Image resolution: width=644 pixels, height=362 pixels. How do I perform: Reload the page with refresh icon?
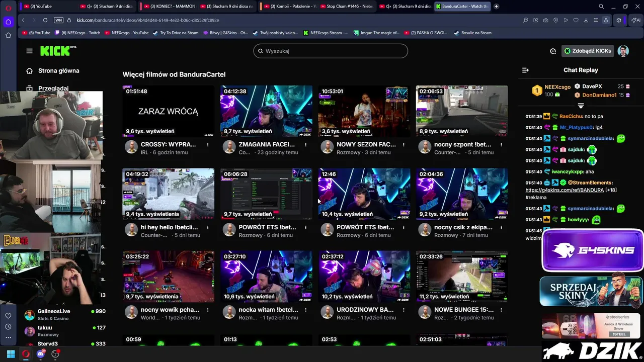point(45,20)
